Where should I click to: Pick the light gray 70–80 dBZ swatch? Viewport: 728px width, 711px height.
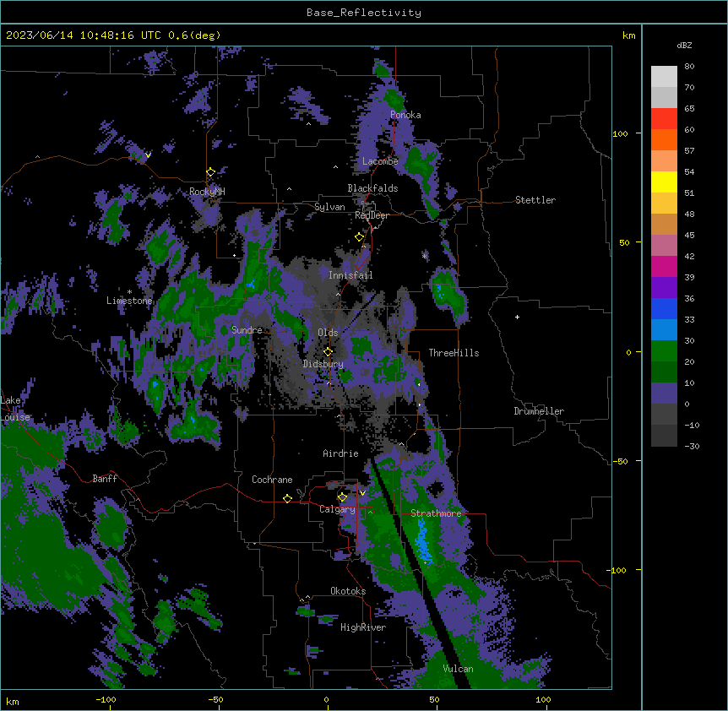664,77
